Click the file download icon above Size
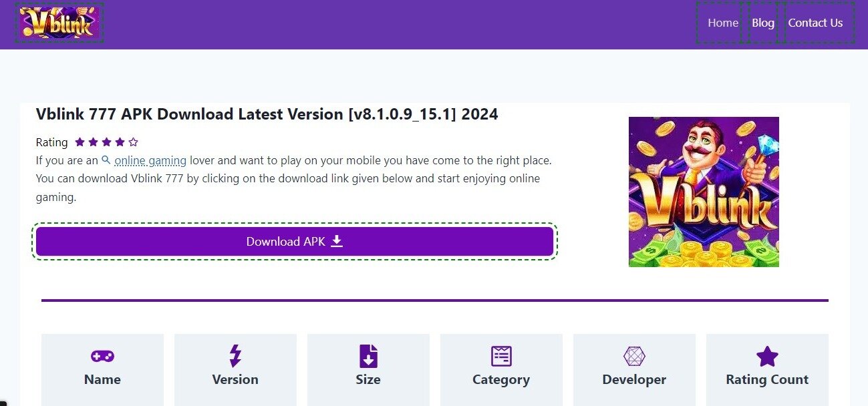The height and width of the screenshot is (406, 868). click(x=368, y=356)
